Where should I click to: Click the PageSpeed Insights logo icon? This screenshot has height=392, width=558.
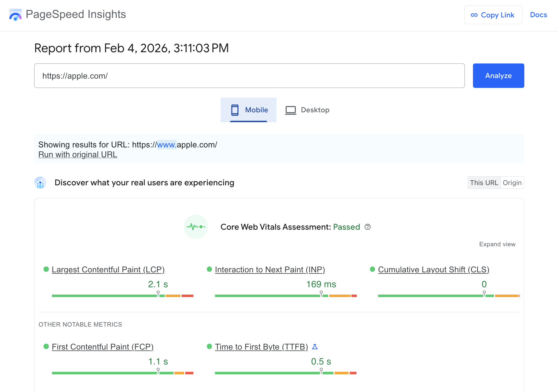(15, 15)
